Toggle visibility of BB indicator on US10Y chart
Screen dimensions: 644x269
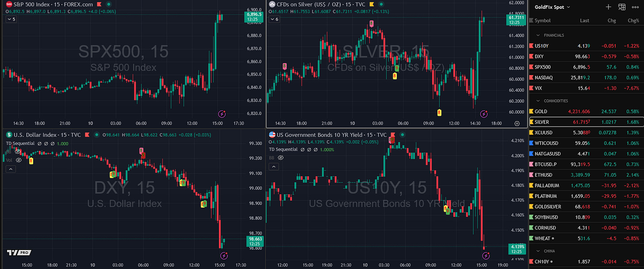(281, 157)
